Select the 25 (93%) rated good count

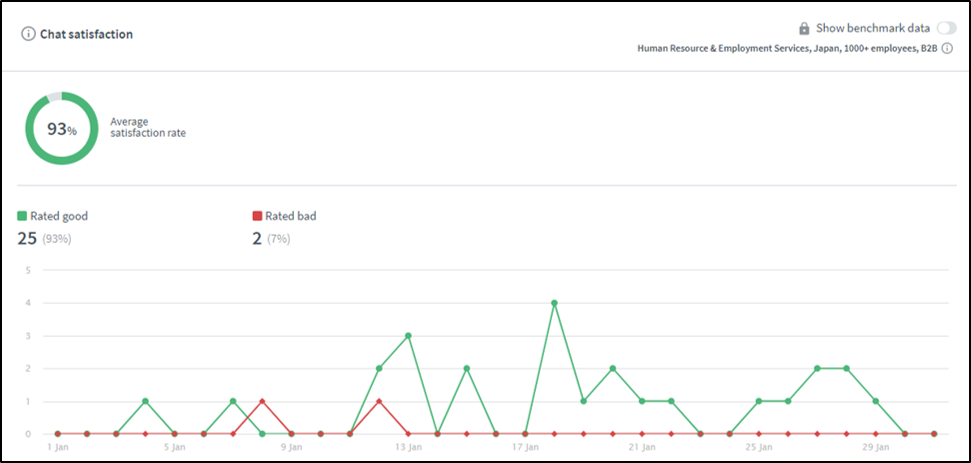pos(44,238)
